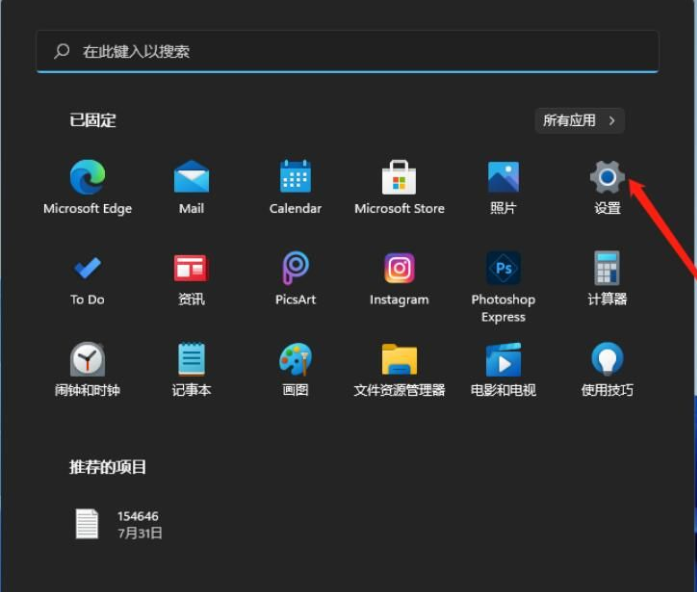Click the 在此键入以搜索 search box

point(347,51)
